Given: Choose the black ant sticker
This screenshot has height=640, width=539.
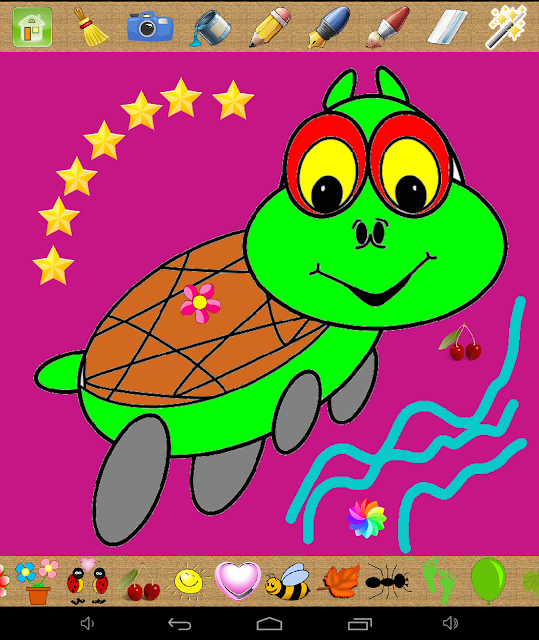Looking at the screenshot, I should [x=388, y=580].
